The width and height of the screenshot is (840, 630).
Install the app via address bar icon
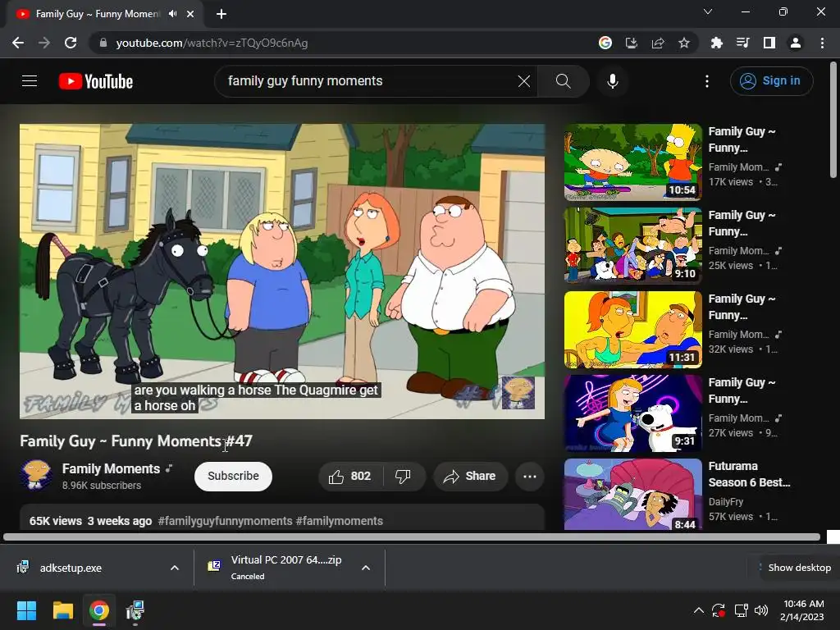pos(632,43)
